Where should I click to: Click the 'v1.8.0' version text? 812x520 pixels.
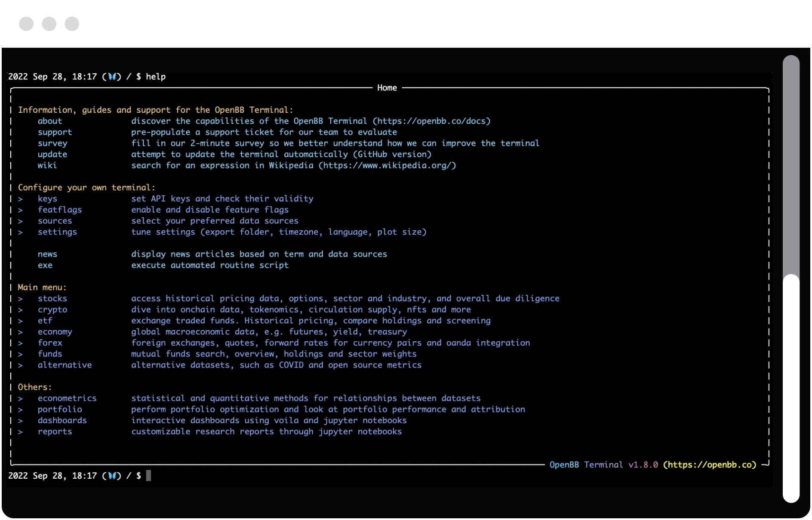[643, 465]
